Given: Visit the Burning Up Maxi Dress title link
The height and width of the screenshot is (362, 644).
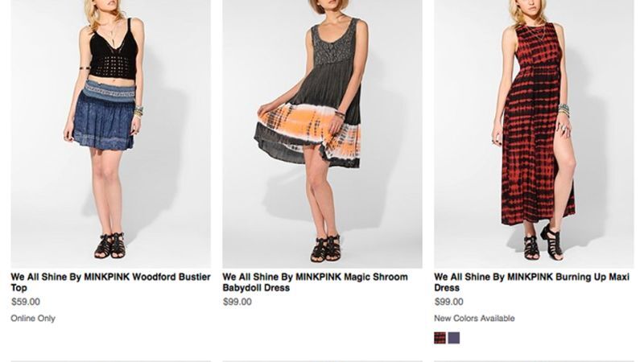Looking at the screenshot, I should (531, 282).
